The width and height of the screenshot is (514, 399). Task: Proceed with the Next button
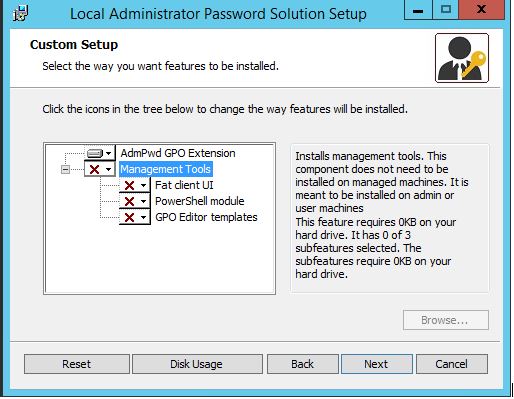tap(377, 364)
